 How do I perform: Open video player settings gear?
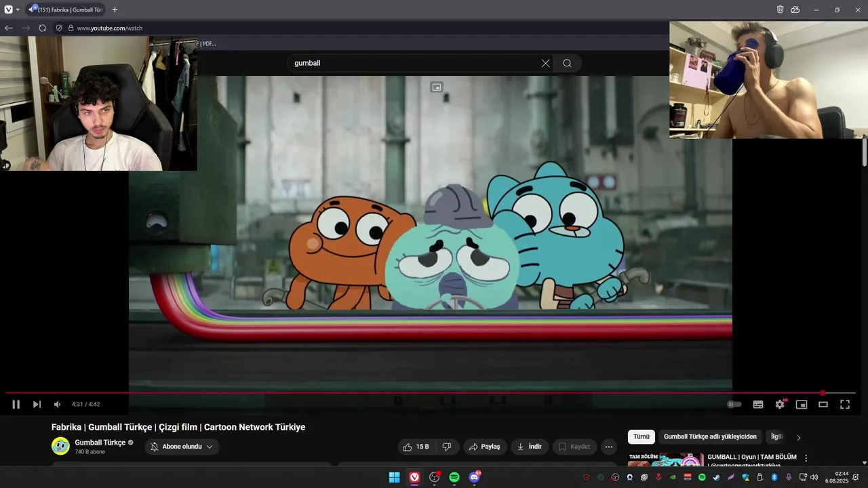point(780,405)
